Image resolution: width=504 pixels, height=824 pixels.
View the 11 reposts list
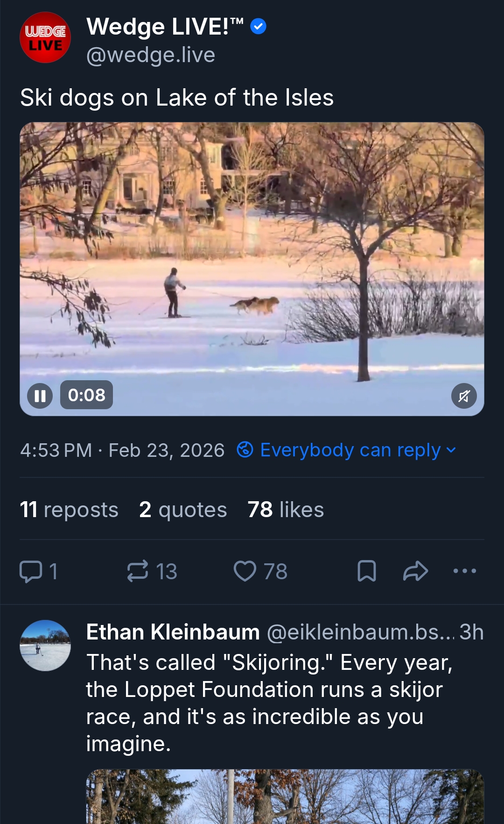tap(69, 510)
